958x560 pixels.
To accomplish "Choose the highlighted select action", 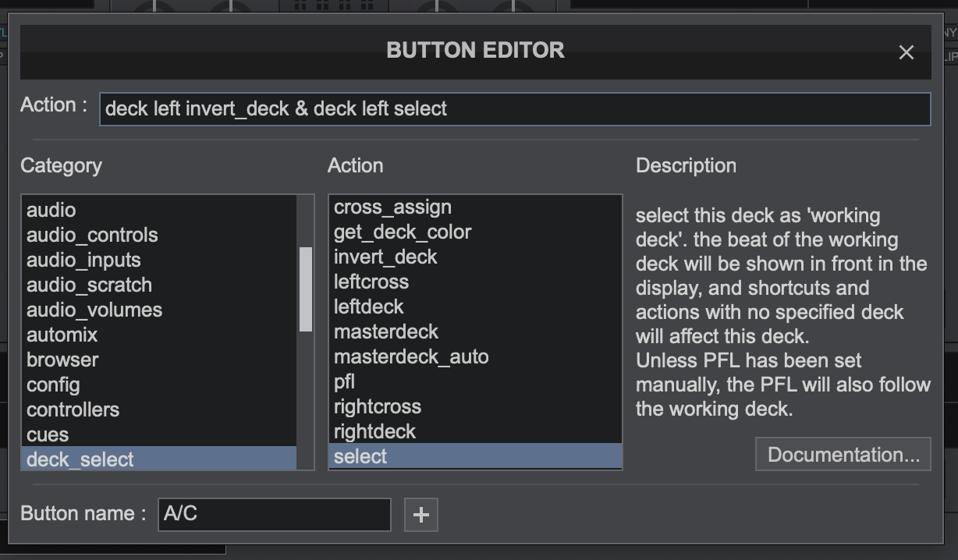I will coord(475,456).
